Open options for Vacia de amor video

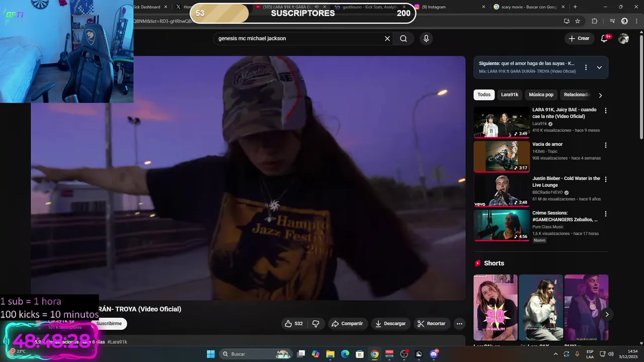point(606,145)
